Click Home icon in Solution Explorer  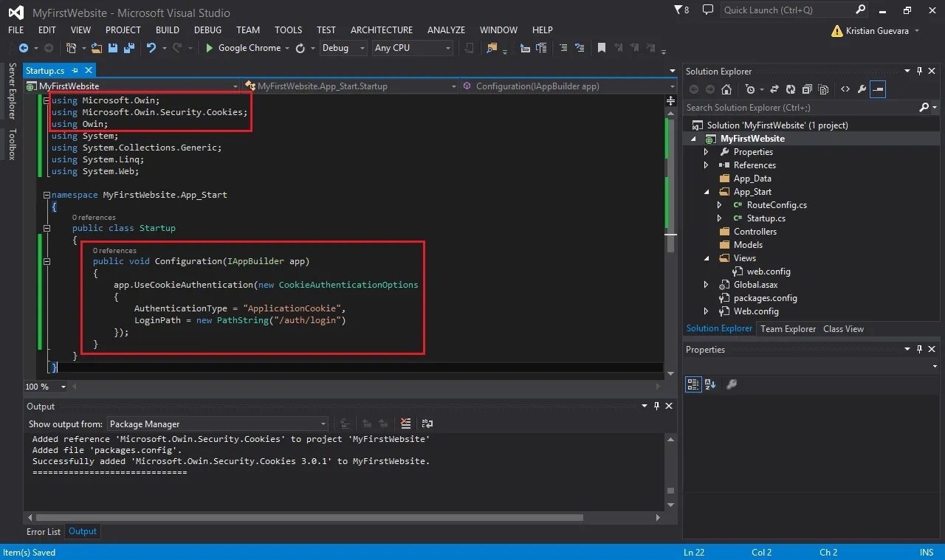pos(726,89)
